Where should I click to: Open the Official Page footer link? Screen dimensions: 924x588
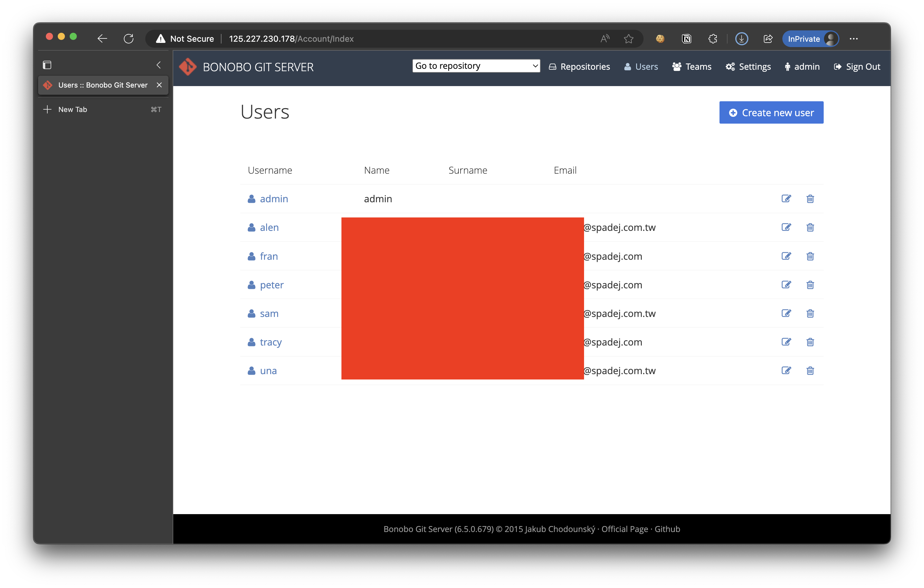pos(624,529)
